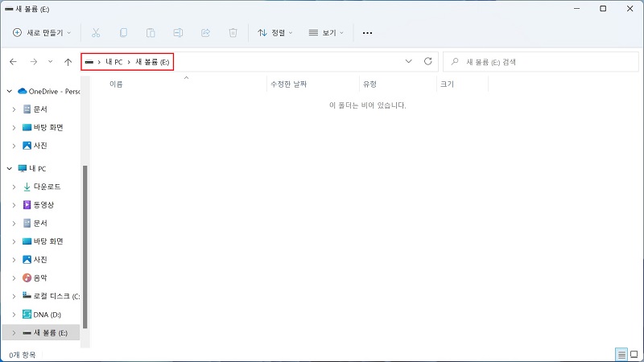Expand the 다운로드 tree node
Viewport: 644px width, 362px height.
(x=14, y=187)
